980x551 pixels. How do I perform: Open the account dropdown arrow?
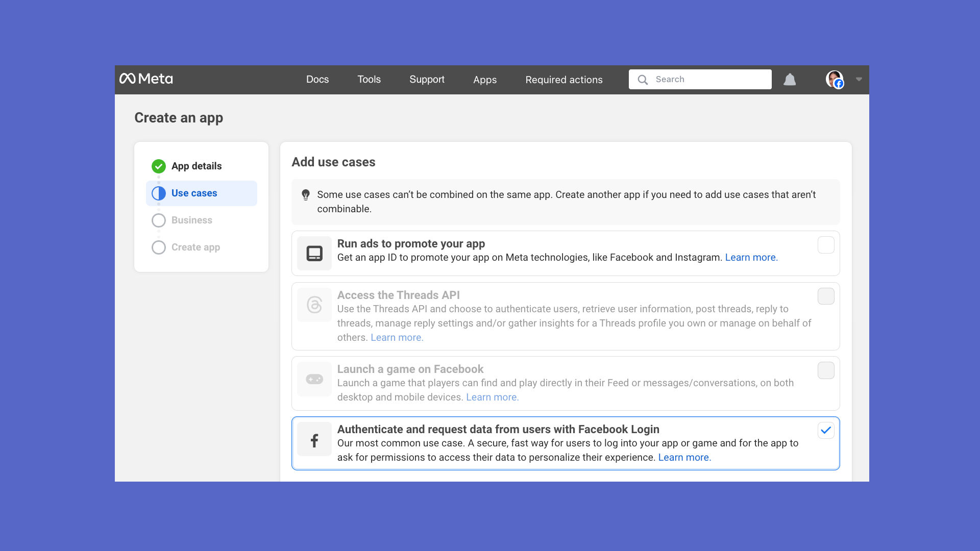coord(859,80)
